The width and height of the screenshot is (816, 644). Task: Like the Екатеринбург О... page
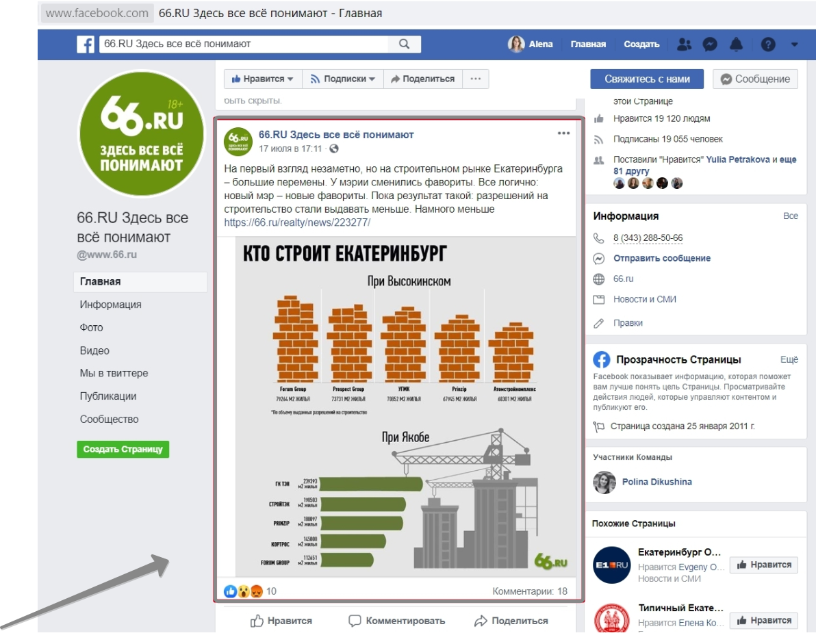763,565
